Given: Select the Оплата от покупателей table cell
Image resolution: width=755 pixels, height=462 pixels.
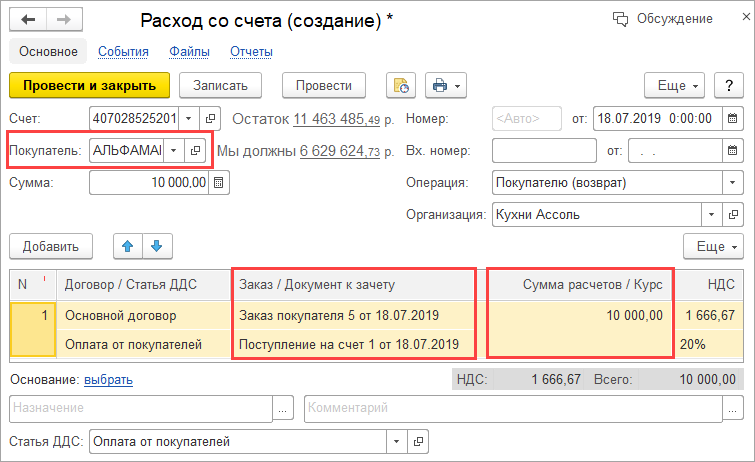Looking at the screenshot, I should tap(143, 344).
